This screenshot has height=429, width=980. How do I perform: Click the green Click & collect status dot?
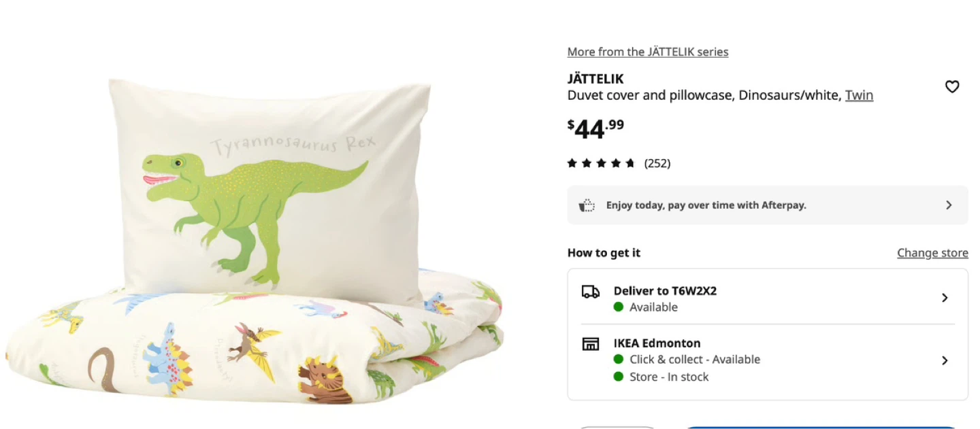619,359
